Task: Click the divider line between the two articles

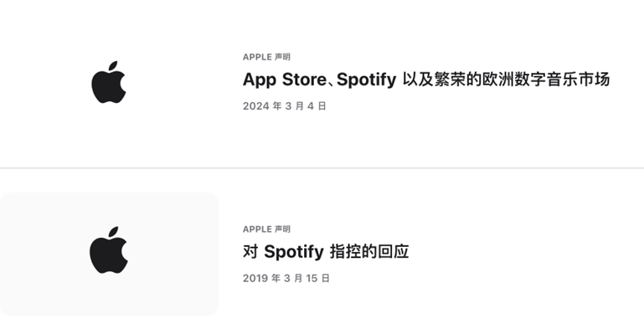Action: click(x=322, y=167)
